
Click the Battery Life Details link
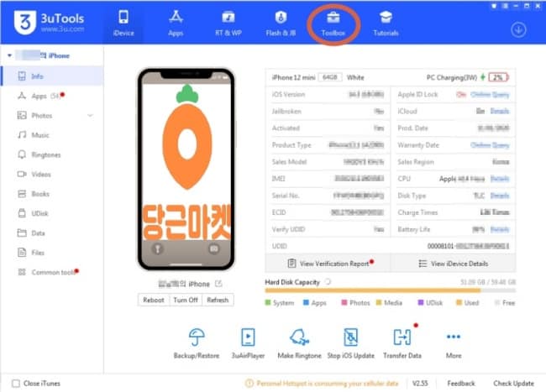point(500,229)
